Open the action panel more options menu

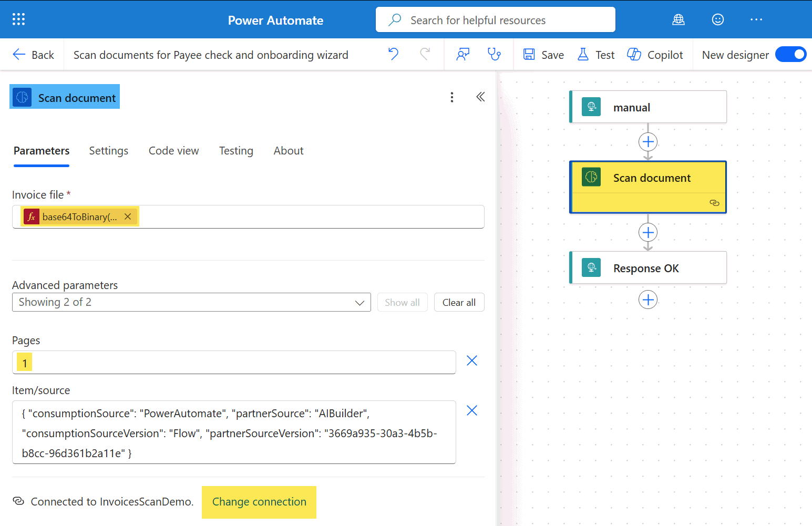click(452, 97)
